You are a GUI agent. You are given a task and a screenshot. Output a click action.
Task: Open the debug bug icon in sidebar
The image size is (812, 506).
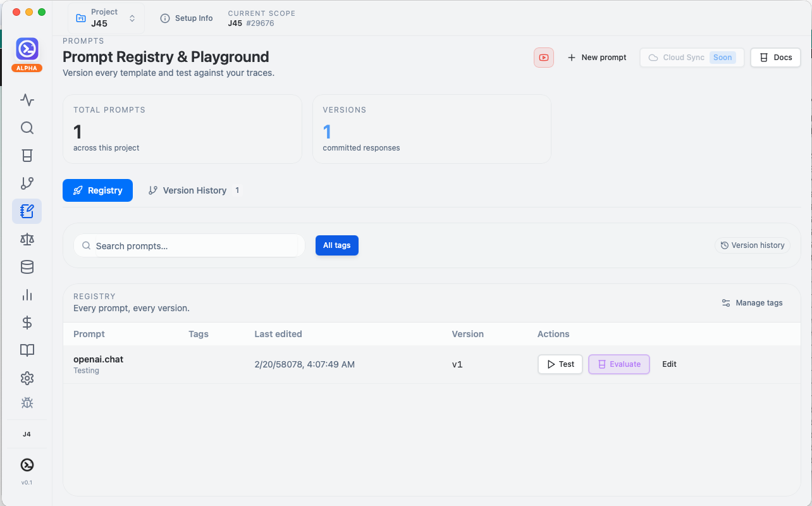pyautogui.click(x=27, y=403)
